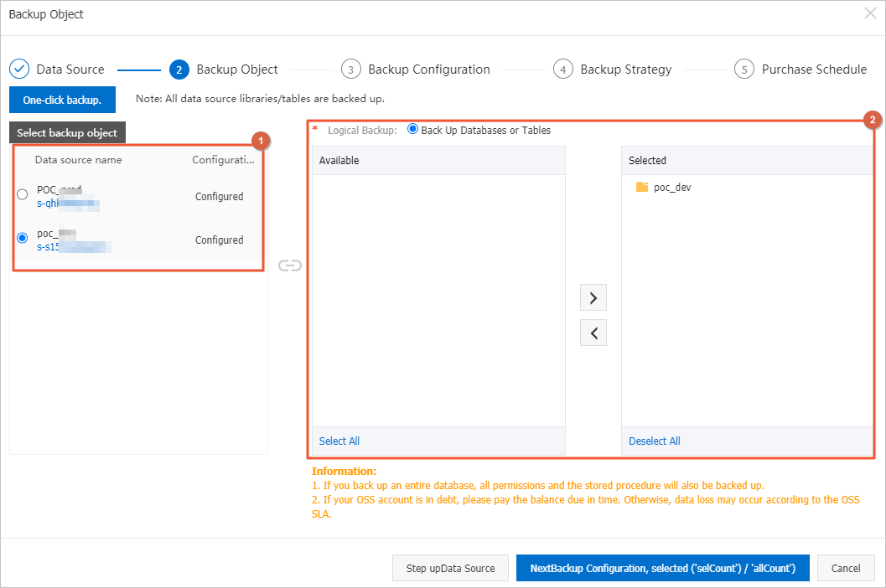Cancel the backup object dialog
Image resolution: width=886 pixels, height=588 pixels.
[846, 568]
